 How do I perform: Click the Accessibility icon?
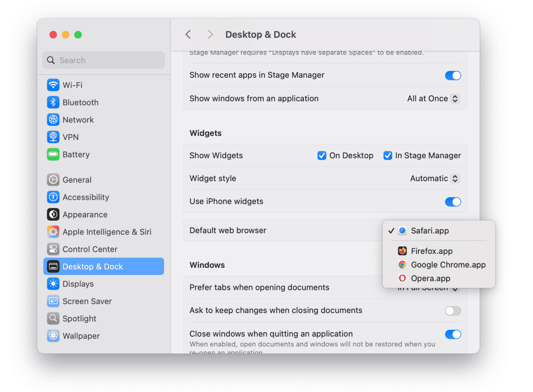pos(53,197)
